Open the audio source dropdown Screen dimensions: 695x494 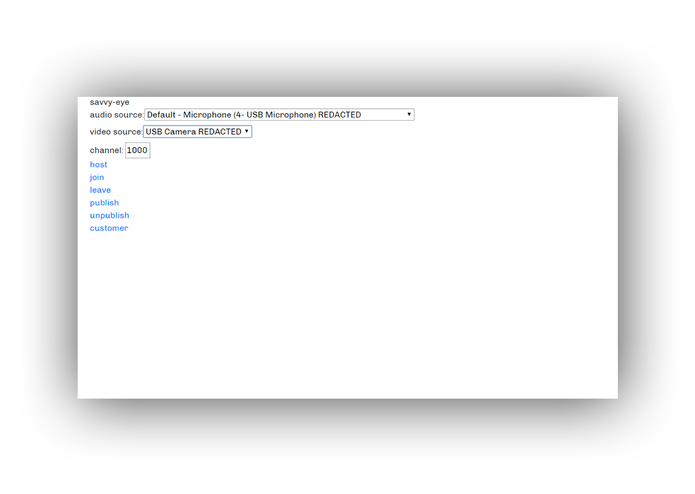click(279, 115)
